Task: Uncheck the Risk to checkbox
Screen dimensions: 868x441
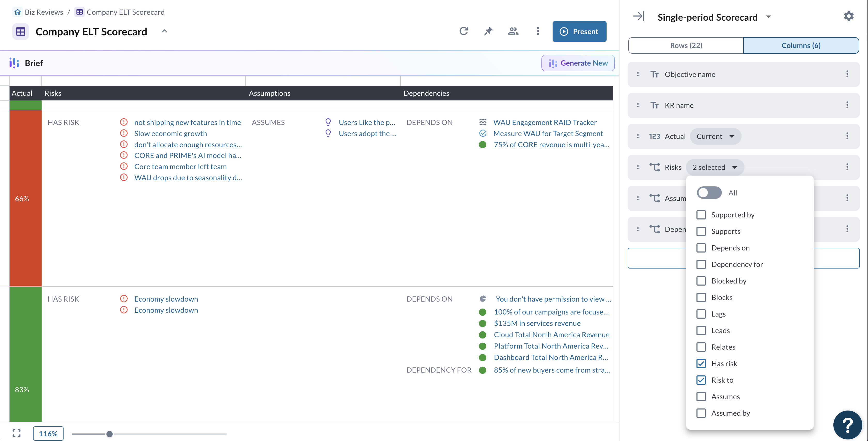Action: click(x=701, y=380)
